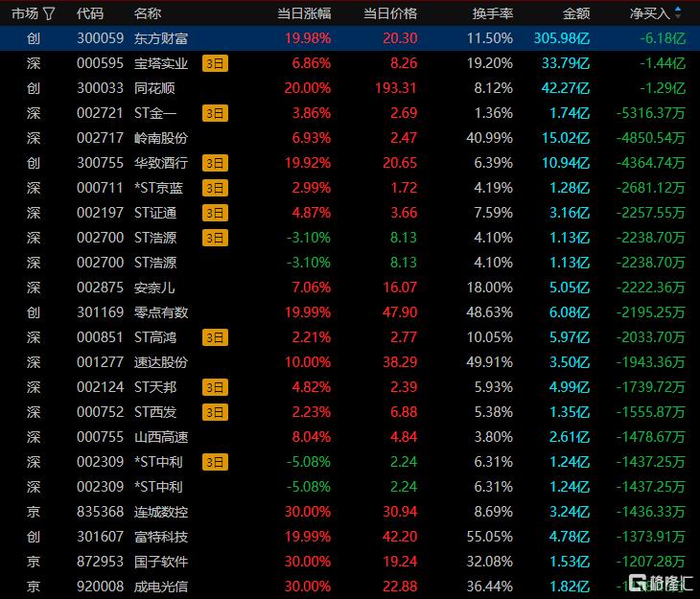Select 成电光信 stock name
The image size is (700, 599).
tap(161, 587)
